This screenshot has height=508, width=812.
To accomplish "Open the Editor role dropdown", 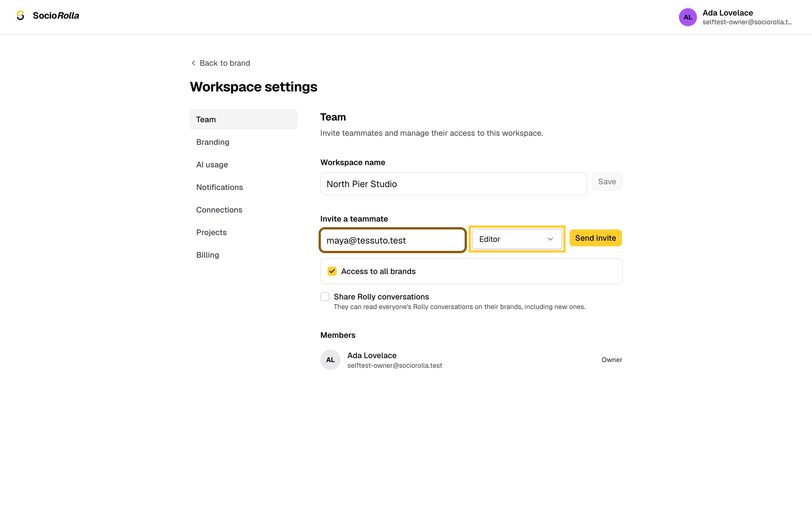I will click(x=517, y=239).
